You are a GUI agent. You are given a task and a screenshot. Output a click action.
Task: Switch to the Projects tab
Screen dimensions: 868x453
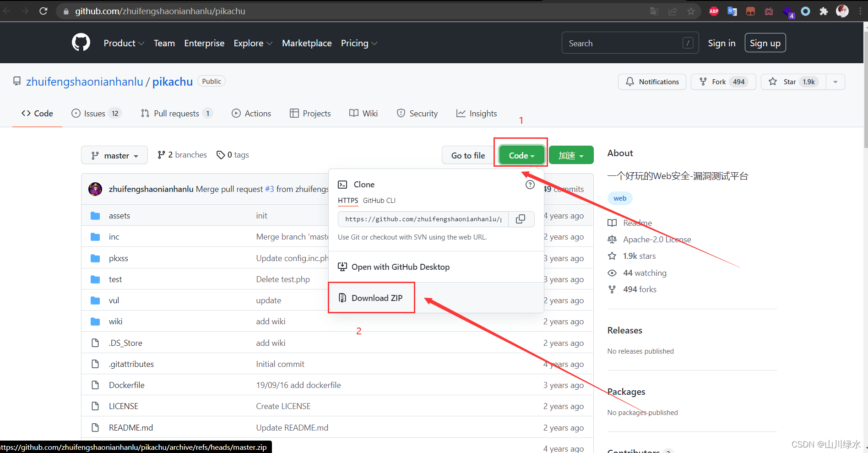click(x=310, y=113)
